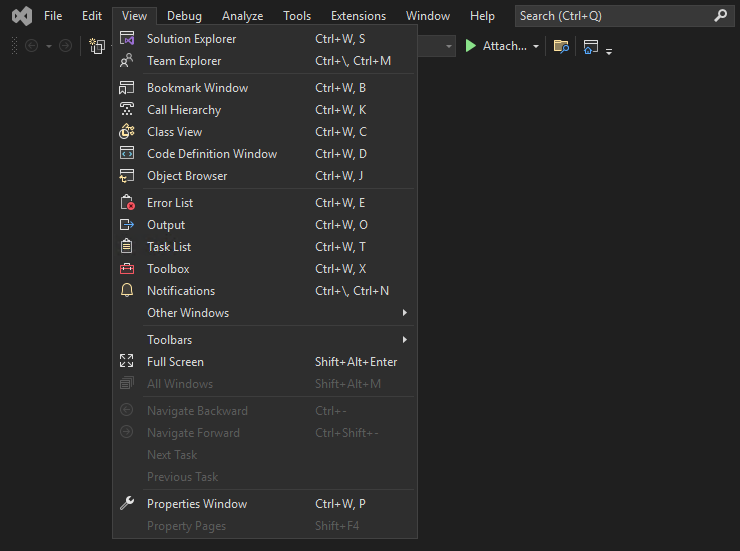This screenshot has height=551, width=740.
Task: Click the green Attach play icon
Action: tap(471, 46)
